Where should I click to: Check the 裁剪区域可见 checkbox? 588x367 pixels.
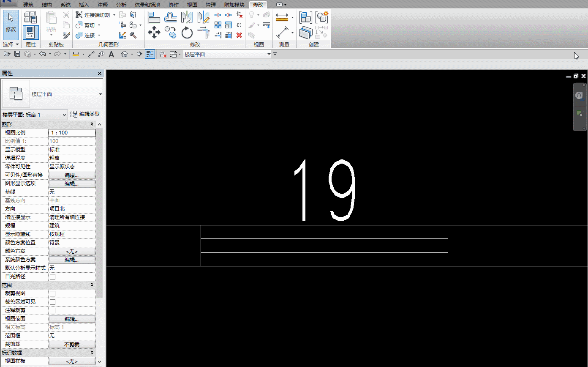53,302
